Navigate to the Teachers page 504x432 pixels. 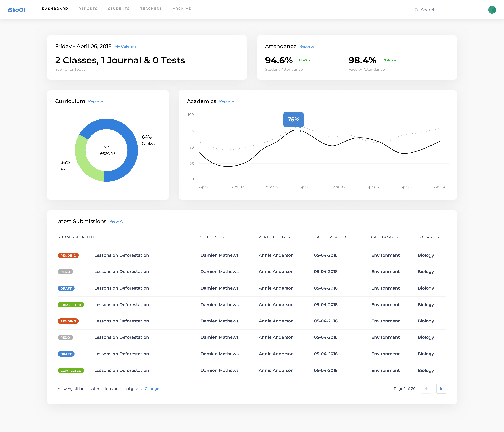click(x=151, y=9)
